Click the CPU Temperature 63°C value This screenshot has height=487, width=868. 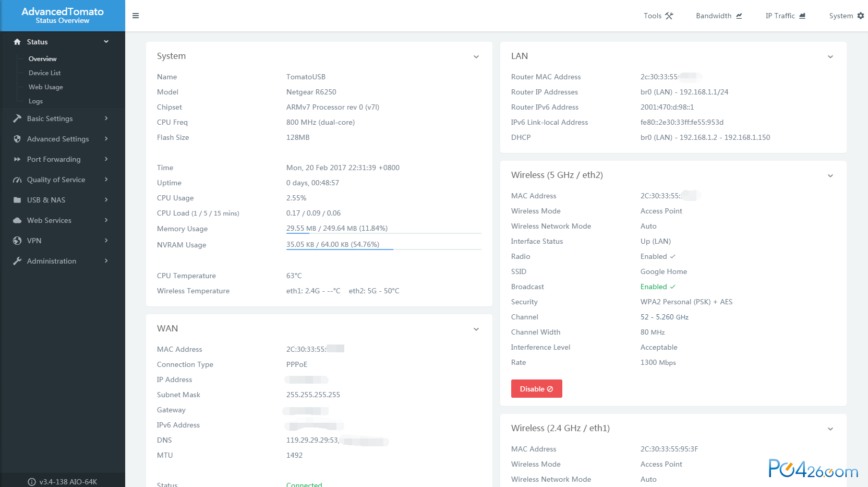coord(294,276)
